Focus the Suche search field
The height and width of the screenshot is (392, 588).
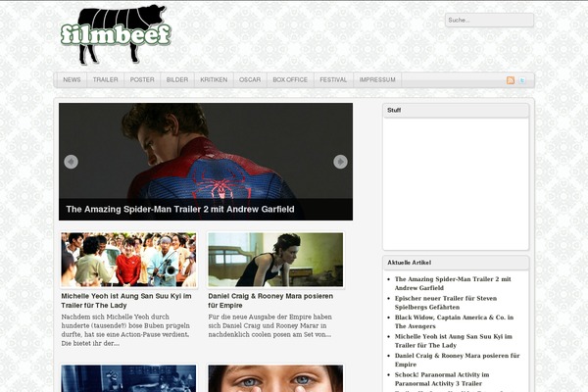pyautogui.click(x=489, y=21)
